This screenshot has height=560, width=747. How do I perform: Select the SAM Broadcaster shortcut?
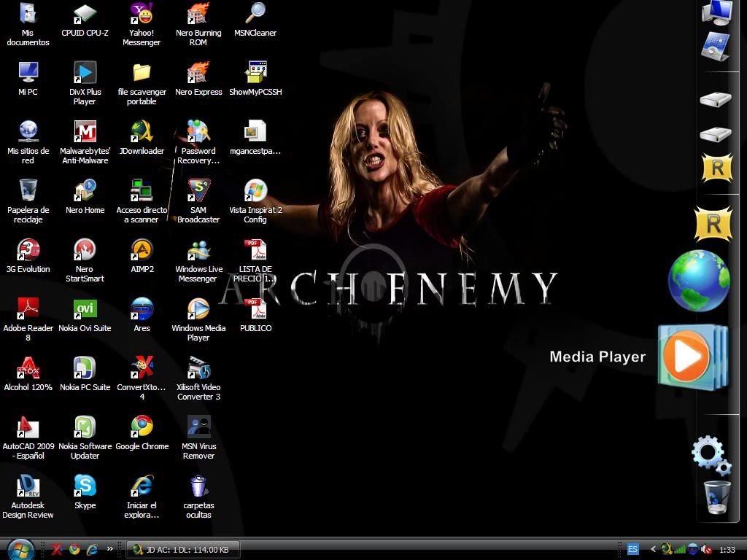tap(198, 201)
